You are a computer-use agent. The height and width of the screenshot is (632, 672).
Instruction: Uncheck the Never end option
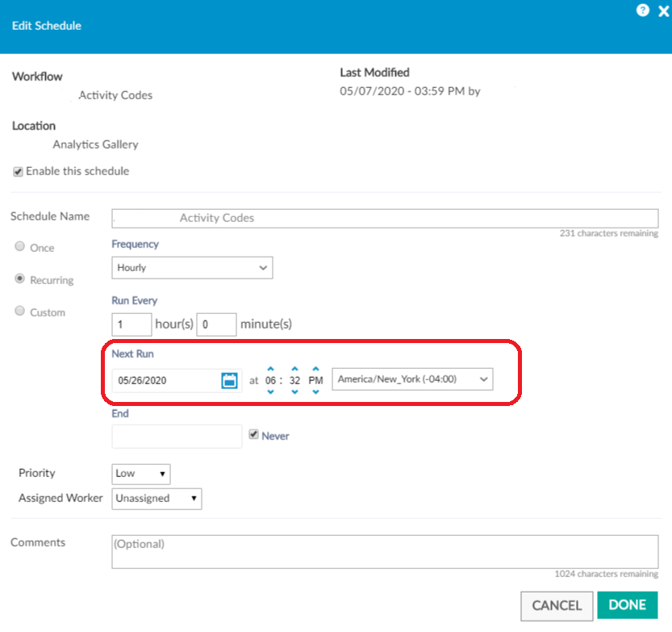(x=253, y=434)
